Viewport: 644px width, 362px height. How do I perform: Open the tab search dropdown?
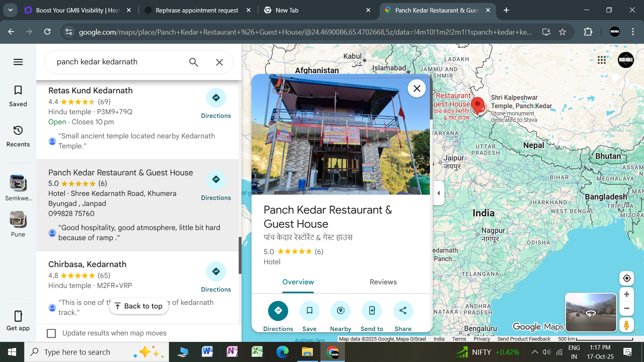point(10,10)
